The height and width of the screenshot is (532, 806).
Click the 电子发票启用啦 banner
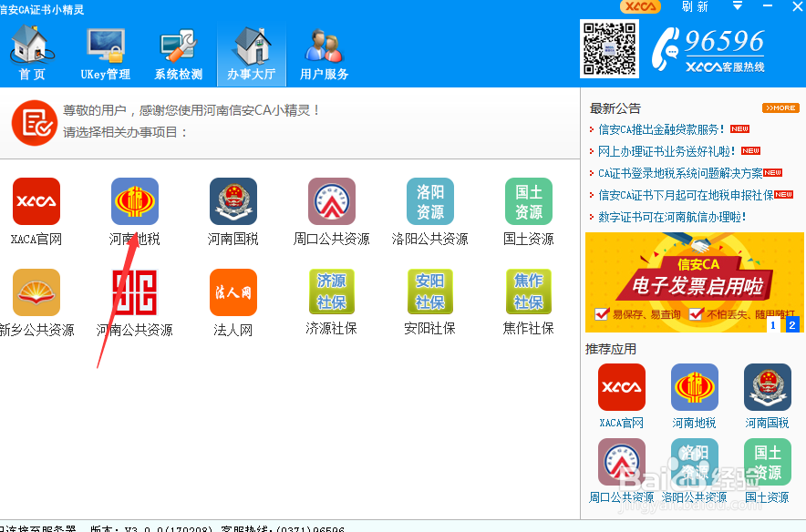tap(695, 282)
